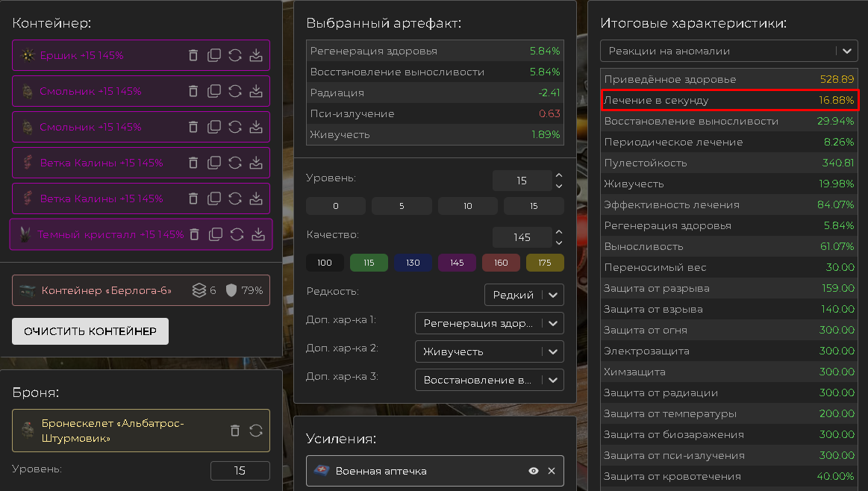Replace the first Ветка Калины artifact
The image size is (868, 491).
235,163
